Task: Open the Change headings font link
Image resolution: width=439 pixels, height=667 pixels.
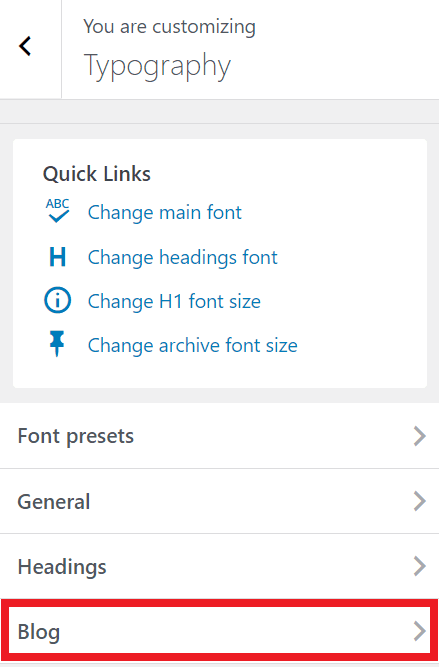Action: (x=182, y=258)
